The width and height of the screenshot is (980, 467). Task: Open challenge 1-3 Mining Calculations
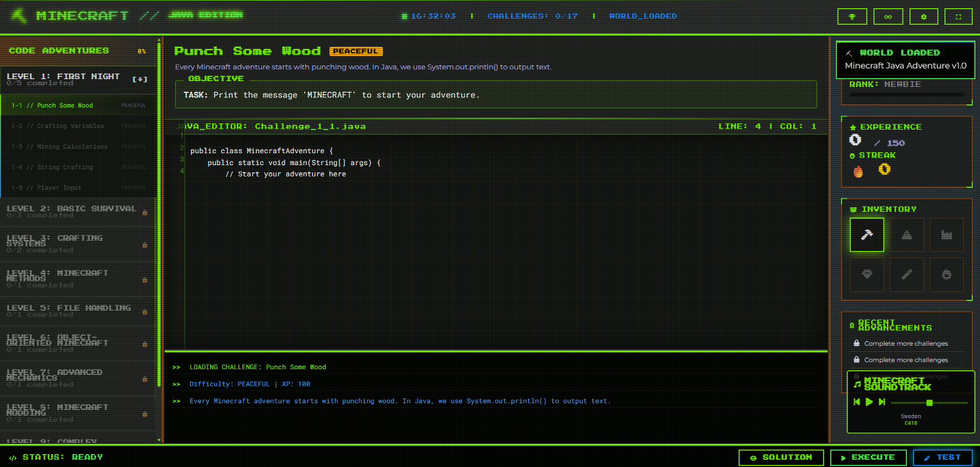click(x=79, y=147)
